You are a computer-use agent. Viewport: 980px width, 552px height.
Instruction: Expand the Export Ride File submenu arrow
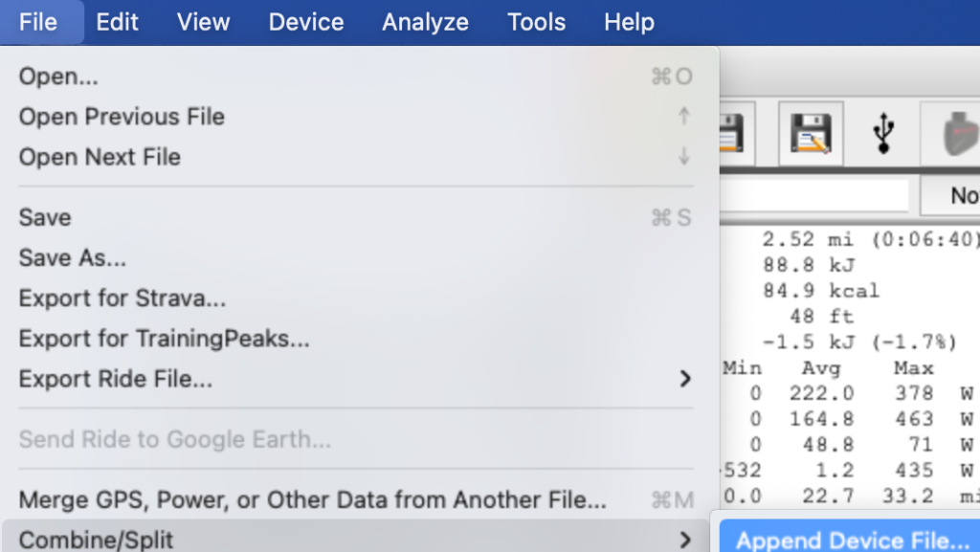coord(685,379)
